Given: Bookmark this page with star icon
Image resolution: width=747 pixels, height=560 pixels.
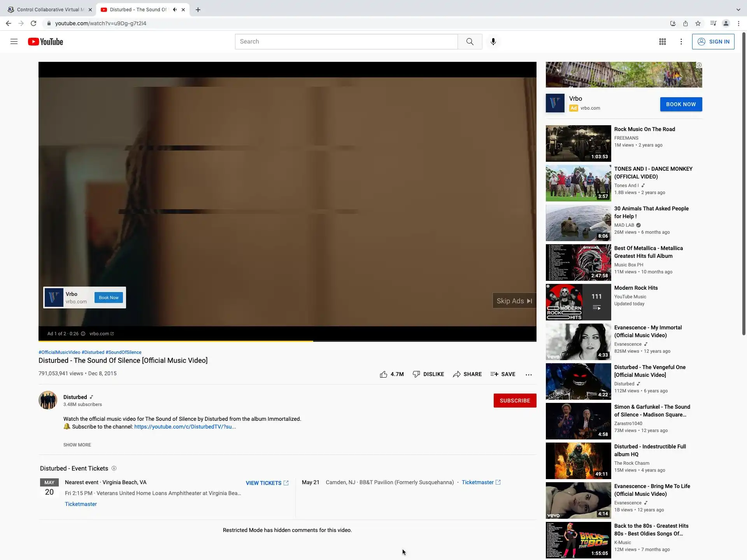Looking at the screenshot, I should [698, 23].
